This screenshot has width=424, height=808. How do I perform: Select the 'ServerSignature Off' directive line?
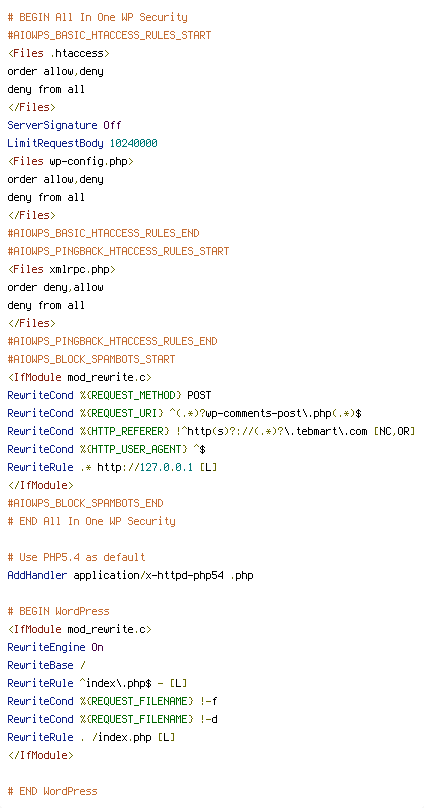[64, 125]
